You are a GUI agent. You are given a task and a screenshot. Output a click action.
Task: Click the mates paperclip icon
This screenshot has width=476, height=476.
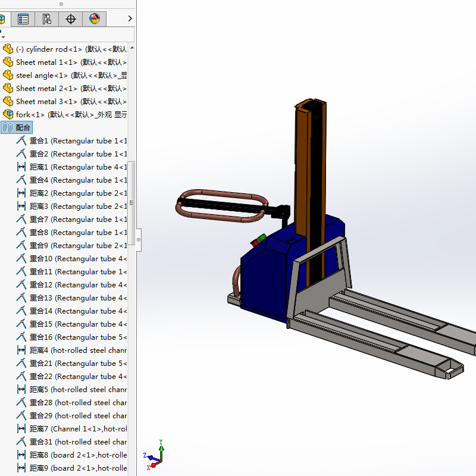(x=8, y=127)
